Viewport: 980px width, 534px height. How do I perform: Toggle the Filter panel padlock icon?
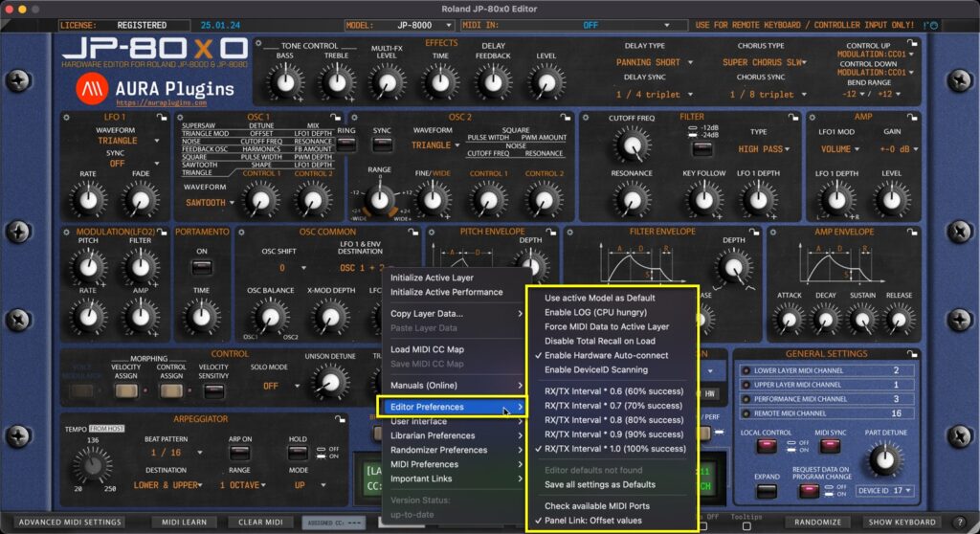point(793,117)
